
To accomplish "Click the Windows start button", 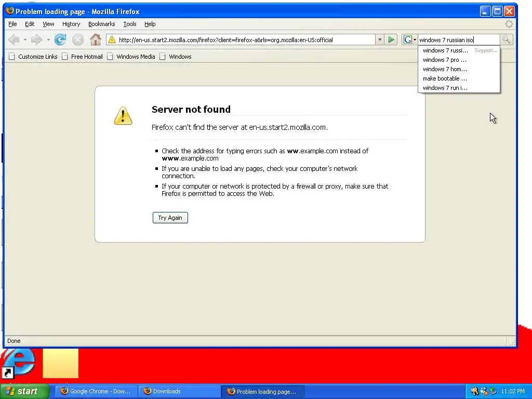I will click(24, 391).
